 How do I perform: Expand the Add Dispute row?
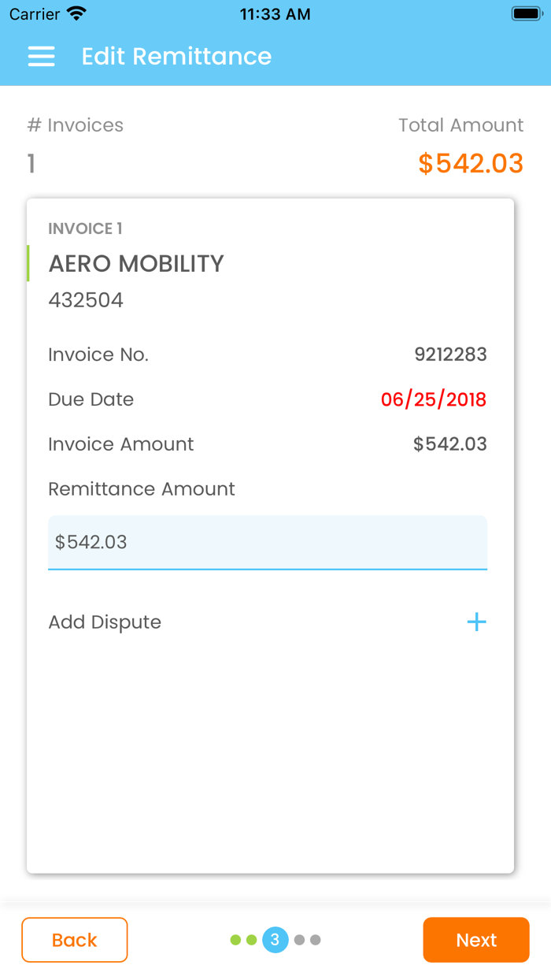(x=105, y=622)
